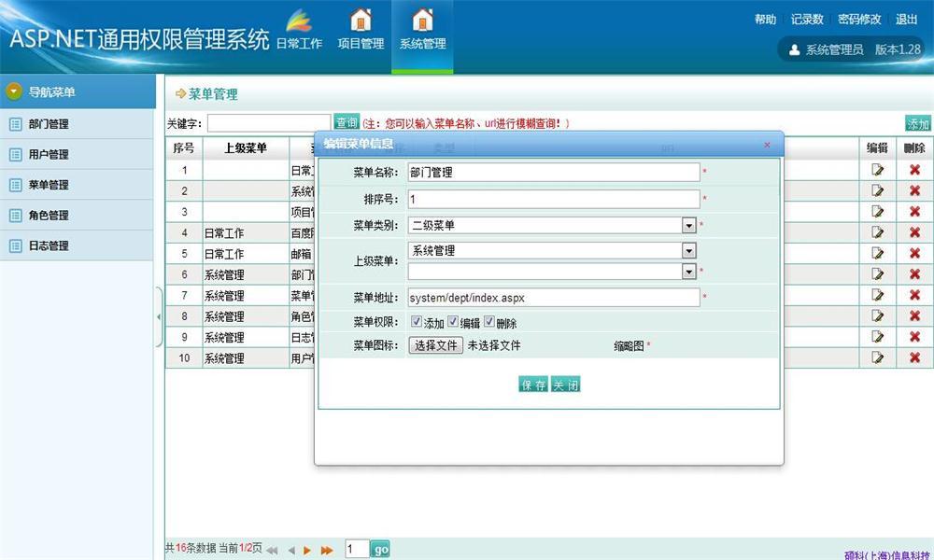Click the 记录数 link in header

pos(807,19)
